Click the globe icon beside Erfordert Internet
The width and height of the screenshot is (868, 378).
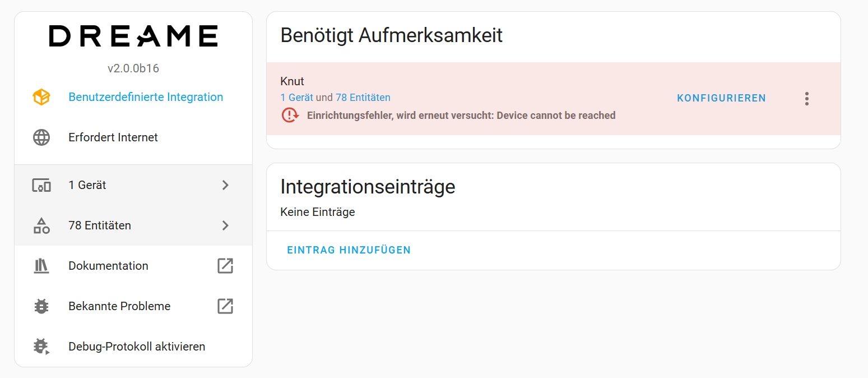41,137
